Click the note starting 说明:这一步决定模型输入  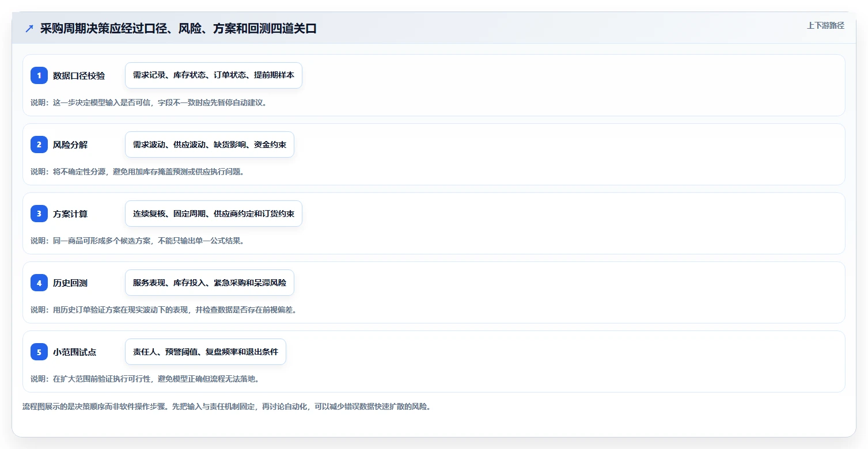pos(149,102)
